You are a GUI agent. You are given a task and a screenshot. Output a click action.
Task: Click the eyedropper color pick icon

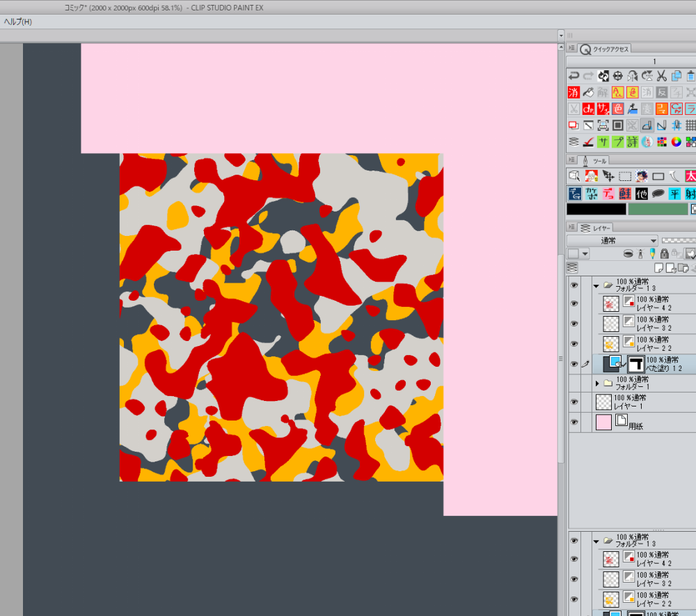pos(632,109)
